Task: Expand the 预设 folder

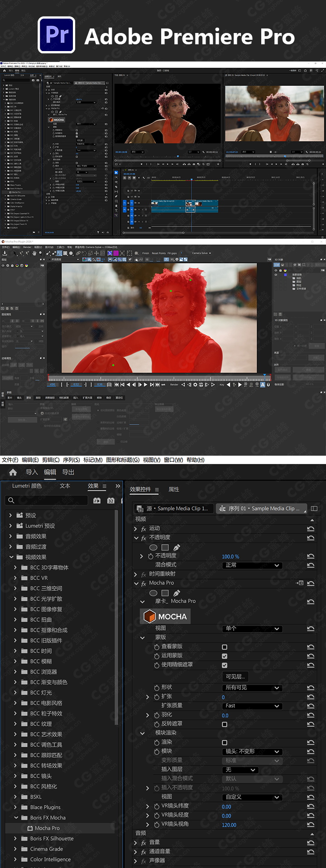Action: (11, 515)
